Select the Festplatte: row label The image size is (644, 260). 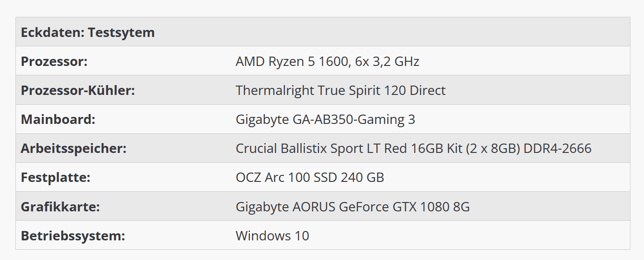tap(56, 177)
